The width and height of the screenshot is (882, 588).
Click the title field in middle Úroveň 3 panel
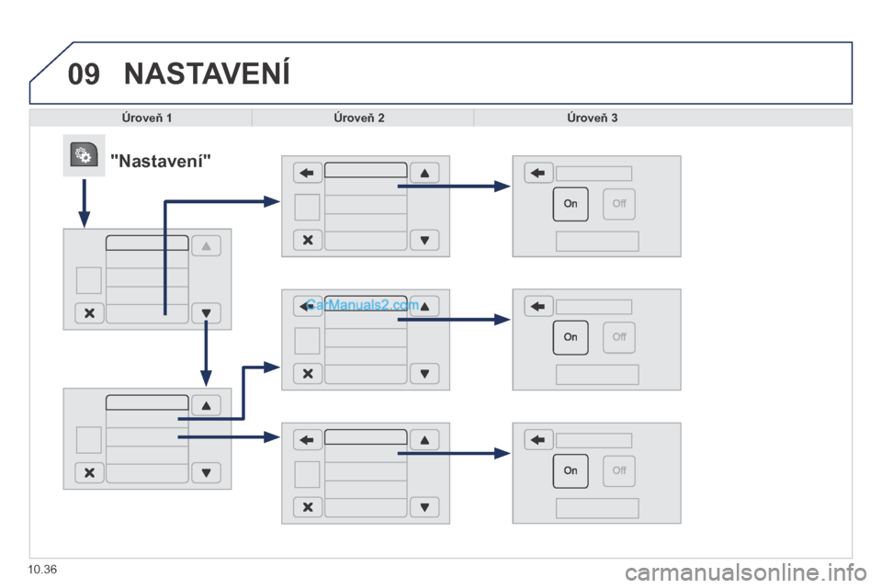[x=594, y=307]
